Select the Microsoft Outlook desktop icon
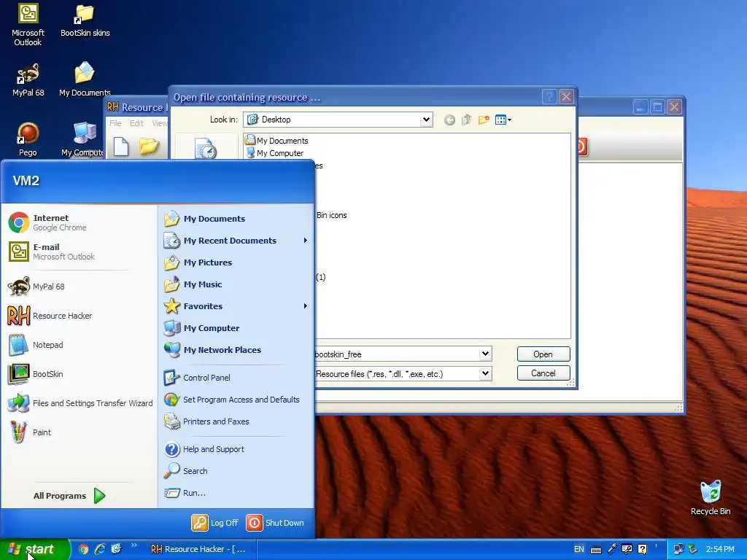This screenshot has height=560, width=747. point(28,26)
